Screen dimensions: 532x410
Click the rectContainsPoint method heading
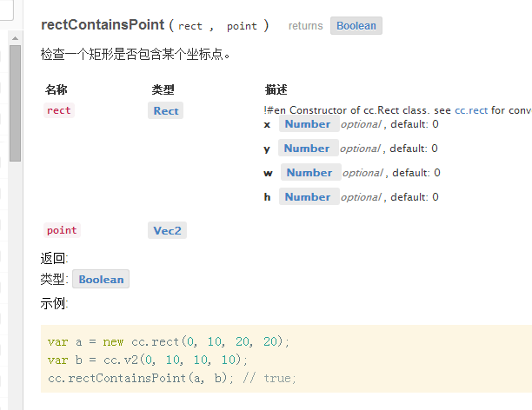103,24
